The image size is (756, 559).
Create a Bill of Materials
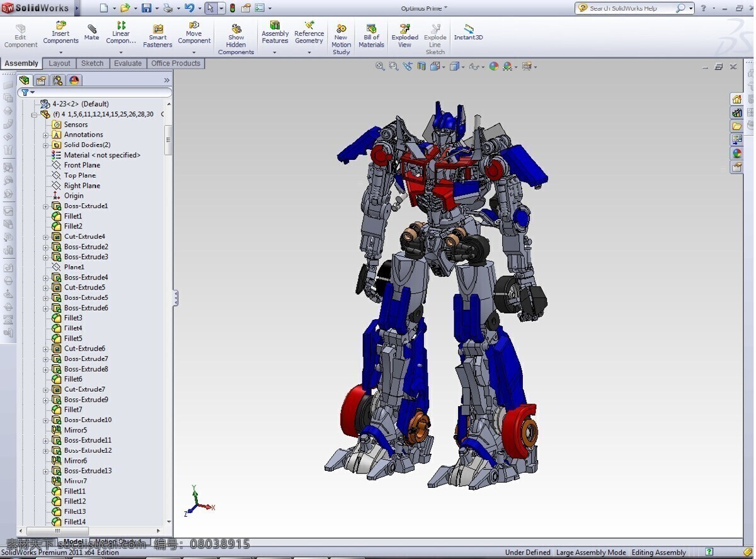click(x=371, y=37)
